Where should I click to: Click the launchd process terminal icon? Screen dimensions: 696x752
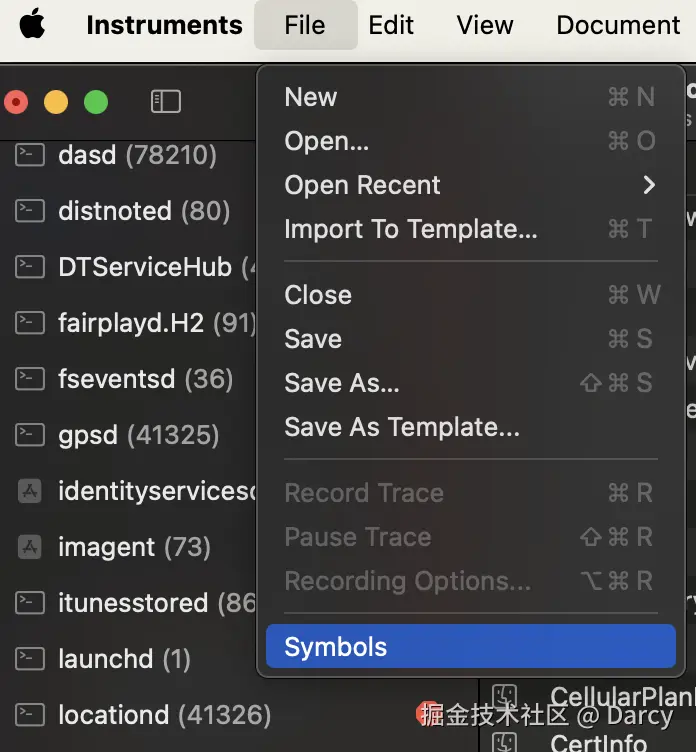(30, 659)
